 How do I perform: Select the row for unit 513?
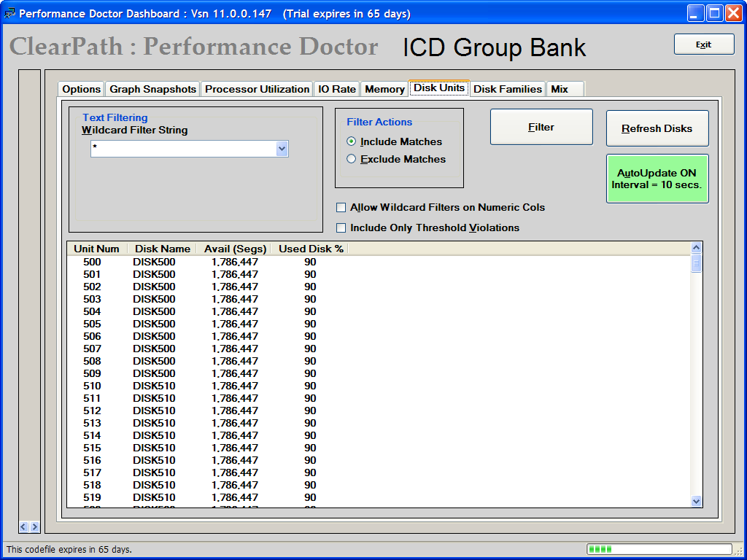pos(379,423)
